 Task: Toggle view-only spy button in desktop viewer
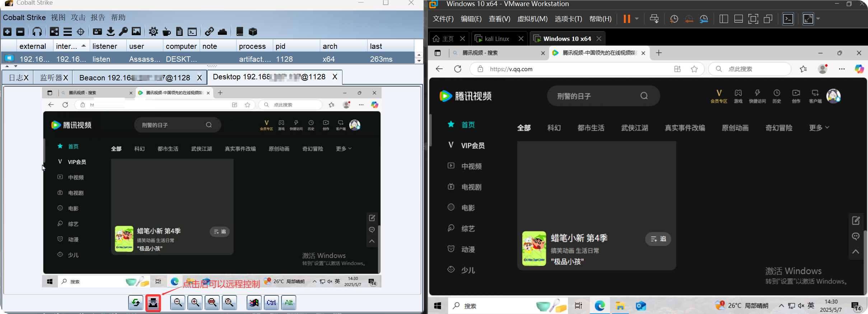click(x=153, y=303)
